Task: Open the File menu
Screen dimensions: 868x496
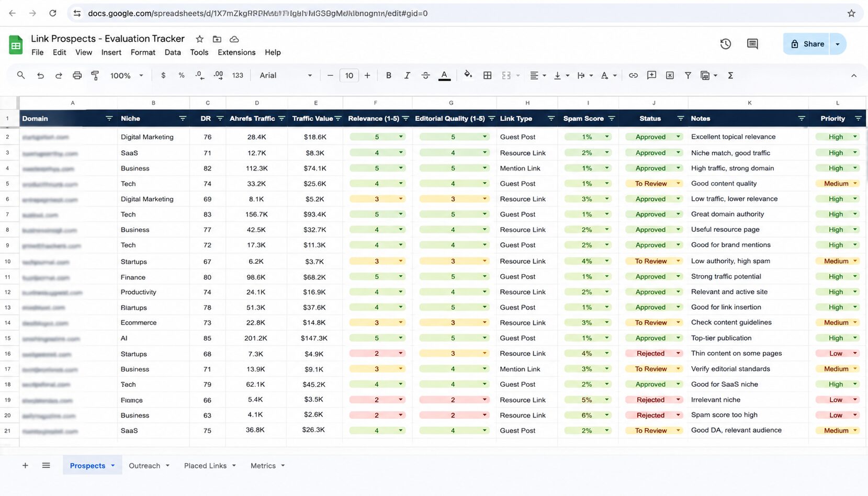Action: point(37,52)
